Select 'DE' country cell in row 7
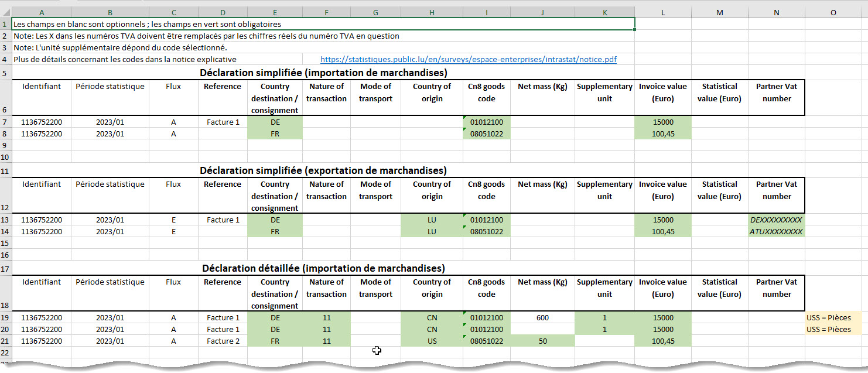The width and height of the screenshot is (868, 373). pos(275,122)
